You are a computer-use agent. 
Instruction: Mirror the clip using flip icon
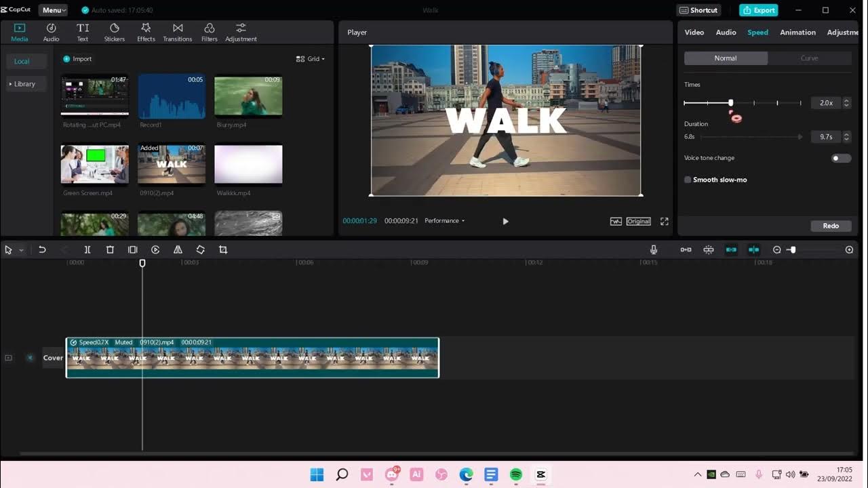(178, 250)
